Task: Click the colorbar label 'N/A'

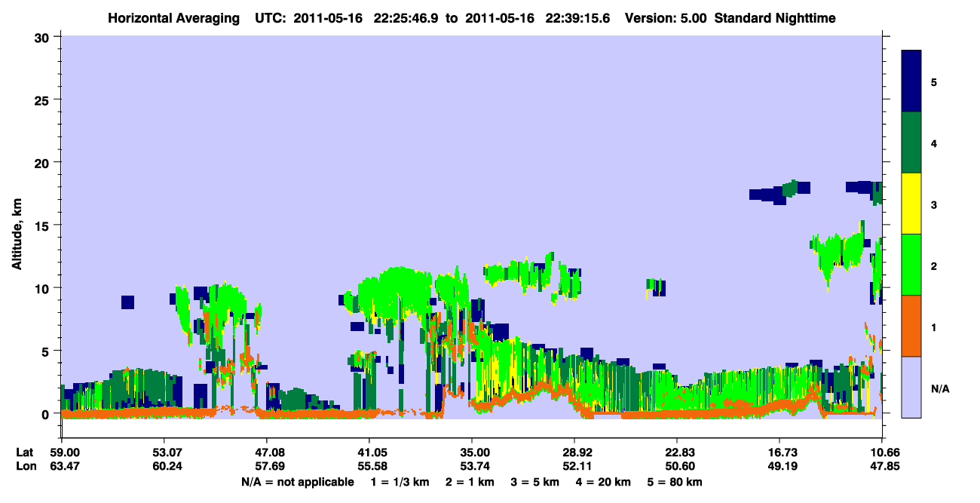Action: coord(940,388)
